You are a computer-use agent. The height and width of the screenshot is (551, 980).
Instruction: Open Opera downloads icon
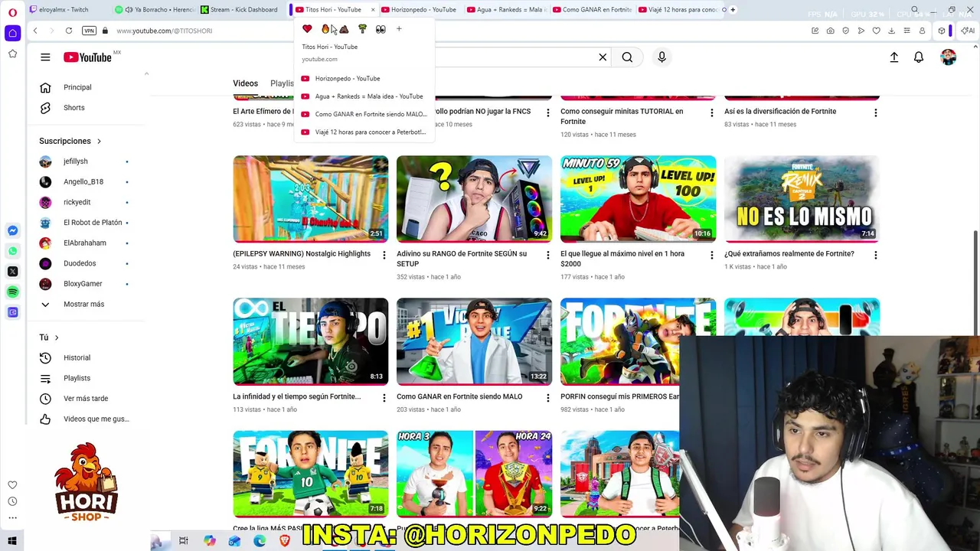[892, 31]
